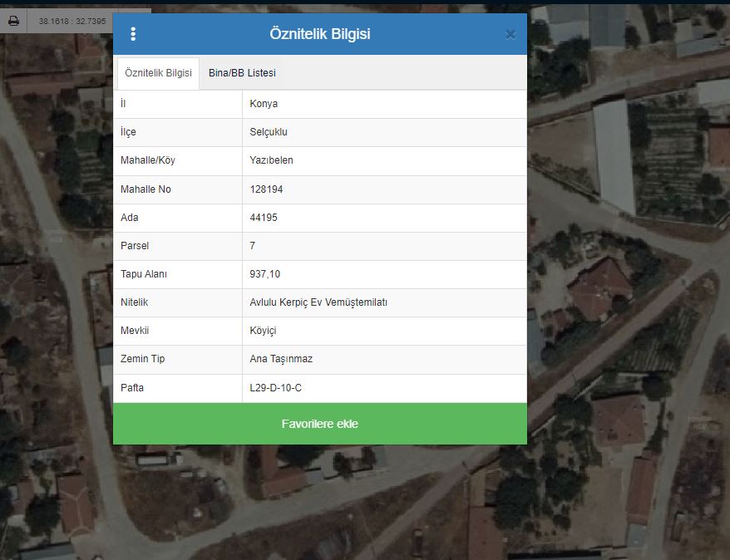
Task: Click the Pafta value L29-D-10-C
Action: pos(275,388)
